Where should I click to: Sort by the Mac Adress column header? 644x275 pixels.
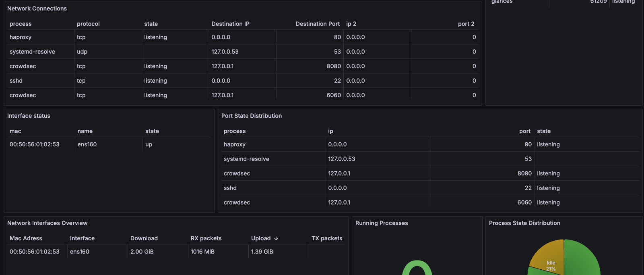(26, 238)
